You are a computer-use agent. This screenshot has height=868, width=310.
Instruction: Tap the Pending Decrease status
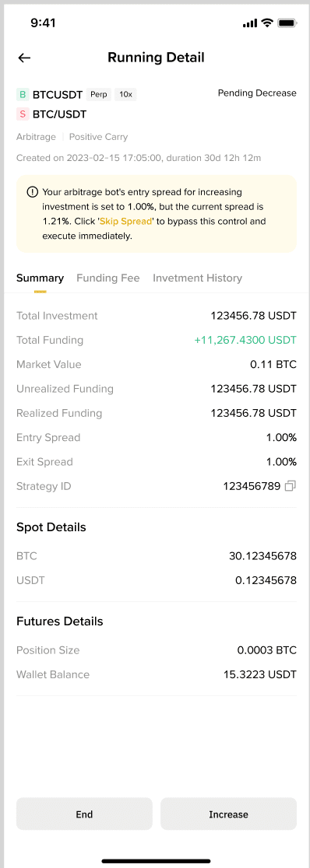click(x=257, y=93)
